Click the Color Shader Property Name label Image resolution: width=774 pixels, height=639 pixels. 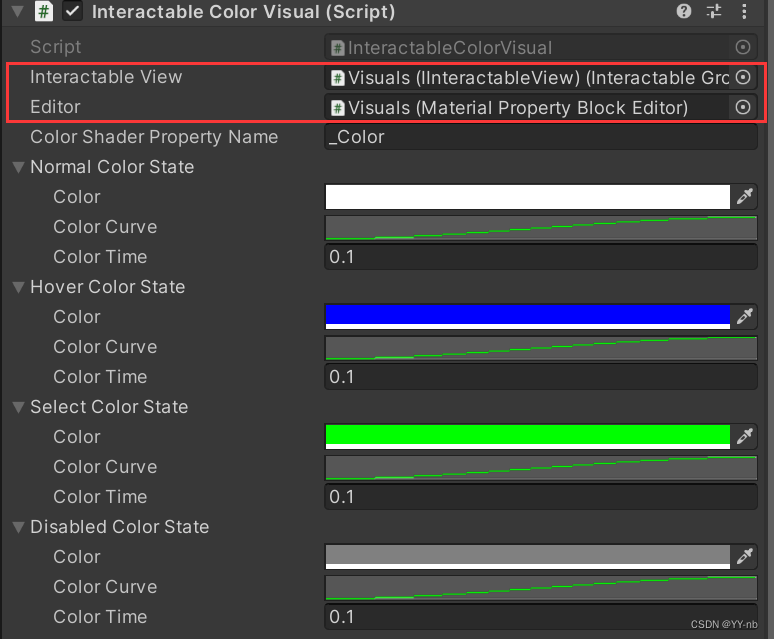(154, 137)
